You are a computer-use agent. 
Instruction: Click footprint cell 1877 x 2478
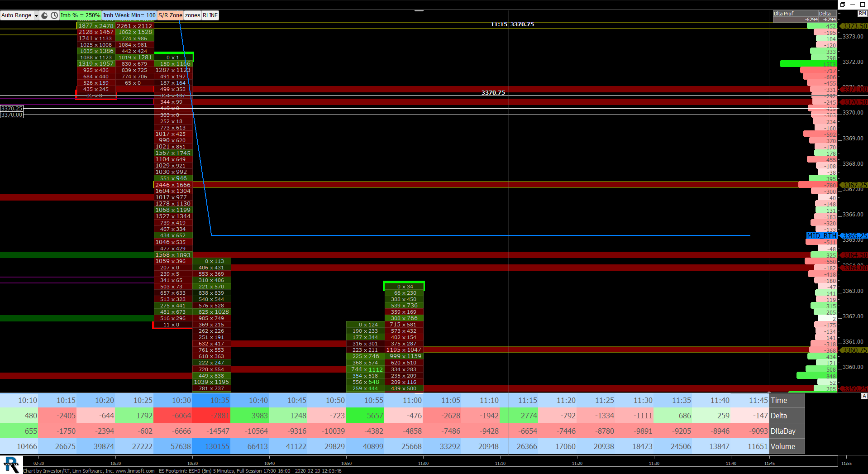click(96, 26)
